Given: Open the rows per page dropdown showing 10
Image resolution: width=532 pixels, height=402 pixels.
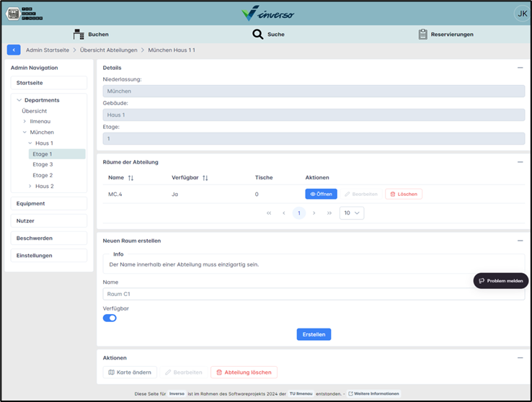Looking at the screenshot, I should [352, 213].
